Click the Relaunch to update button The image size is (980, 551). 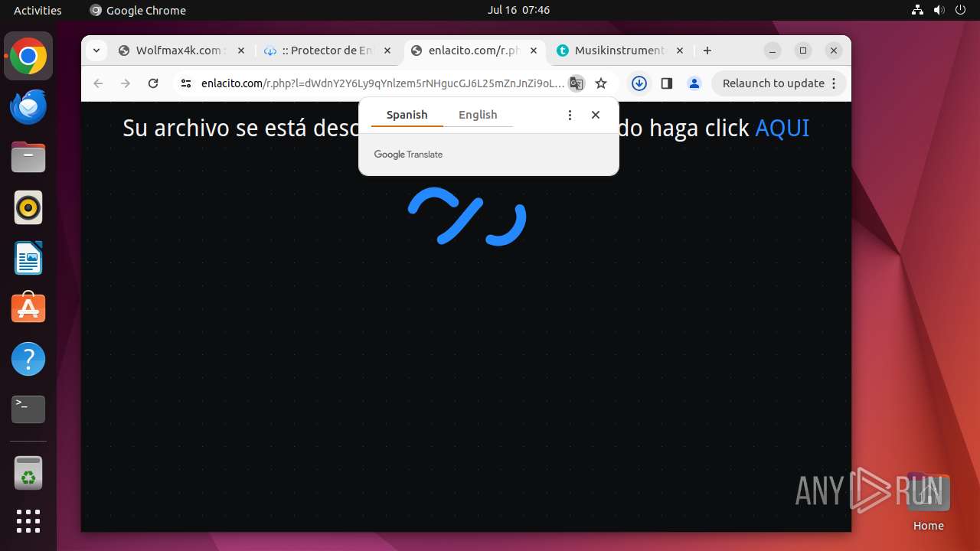click(779, 83)
